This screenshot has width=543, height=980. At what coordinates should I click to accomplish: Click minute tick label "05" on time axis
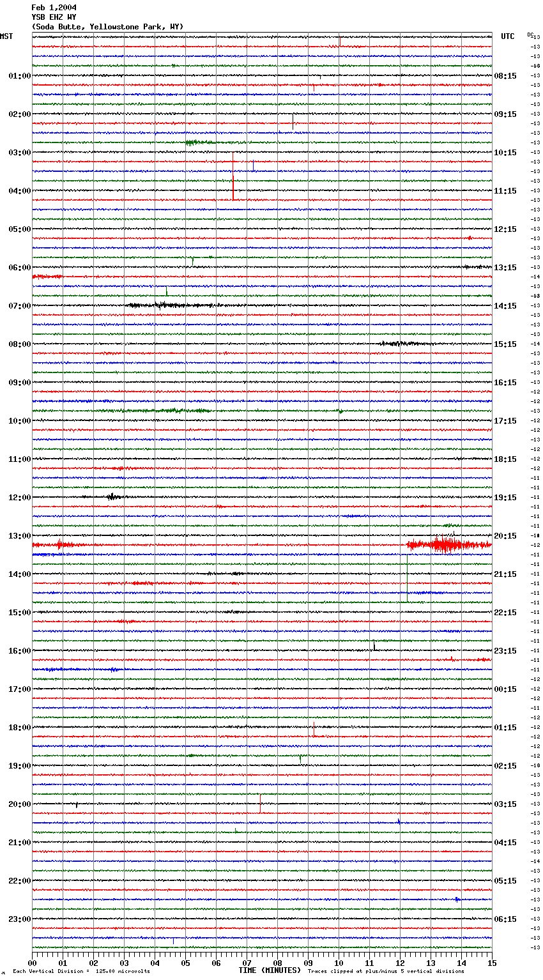185,963
